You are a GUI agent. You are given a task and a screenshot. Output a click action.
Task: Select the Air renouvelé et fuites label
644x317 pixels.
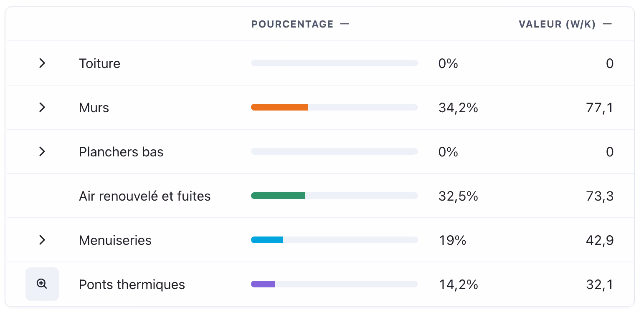[145, 196]
